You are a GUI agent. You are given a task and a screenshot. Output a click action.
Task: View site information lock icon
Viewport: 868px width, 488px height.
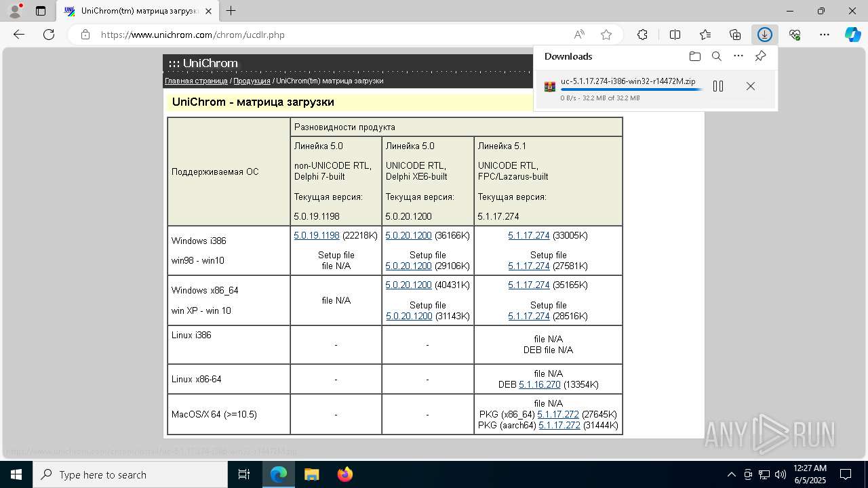[x=85, y=35]
